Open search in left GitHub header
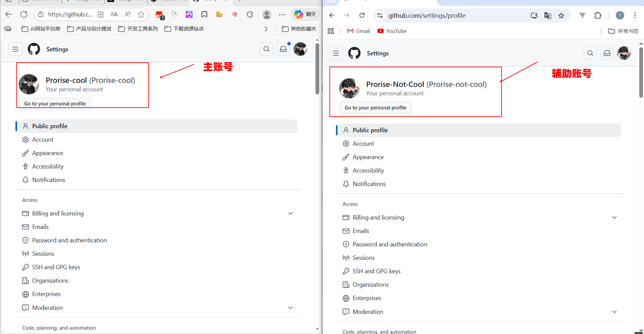The width and height of the screenshot is (644, 334). (266, 49)
